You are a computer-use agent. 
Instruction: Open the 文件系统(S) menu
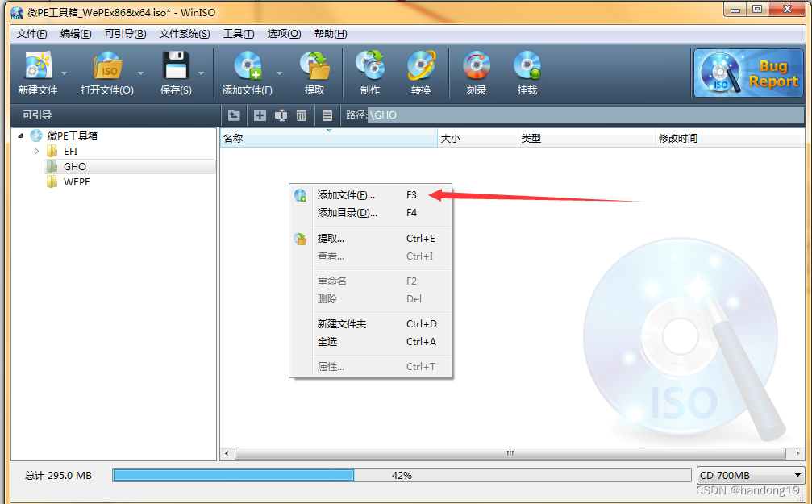185,34
